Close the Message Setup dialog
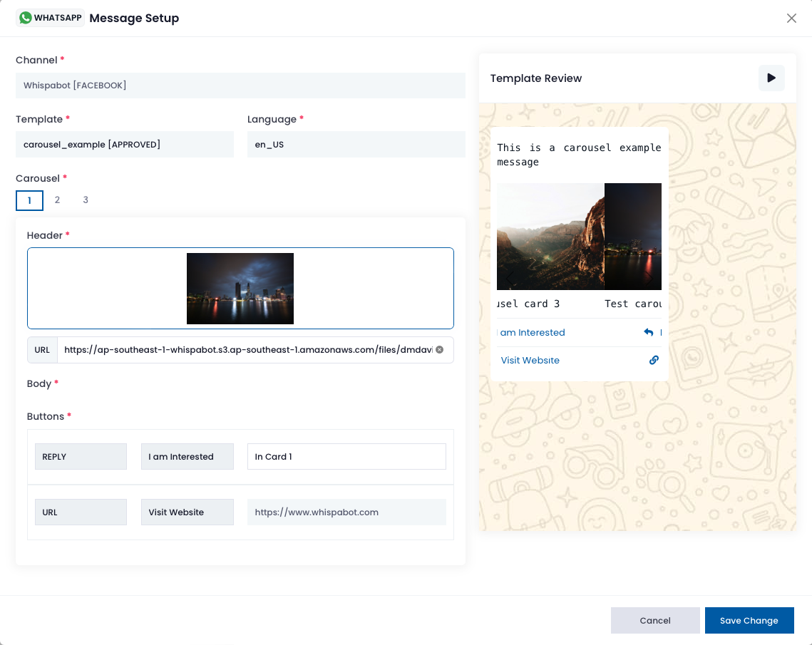 pos(791,18)
